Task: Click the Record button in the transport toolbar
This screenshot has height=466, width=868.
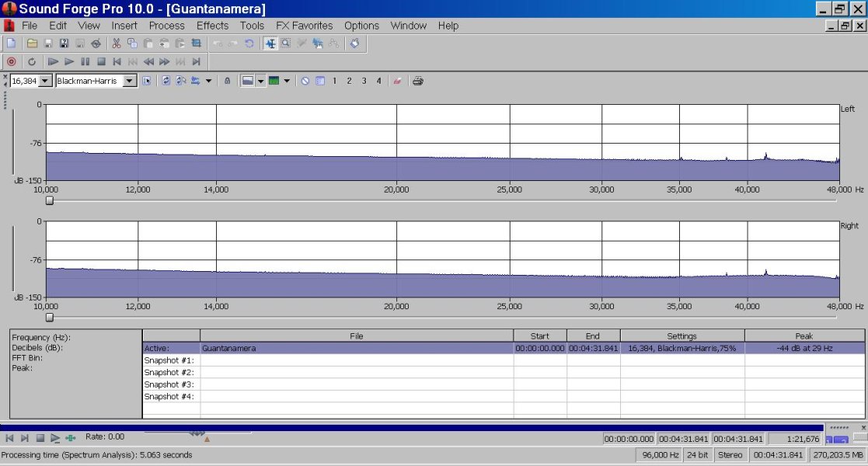Action: point(11,61)
